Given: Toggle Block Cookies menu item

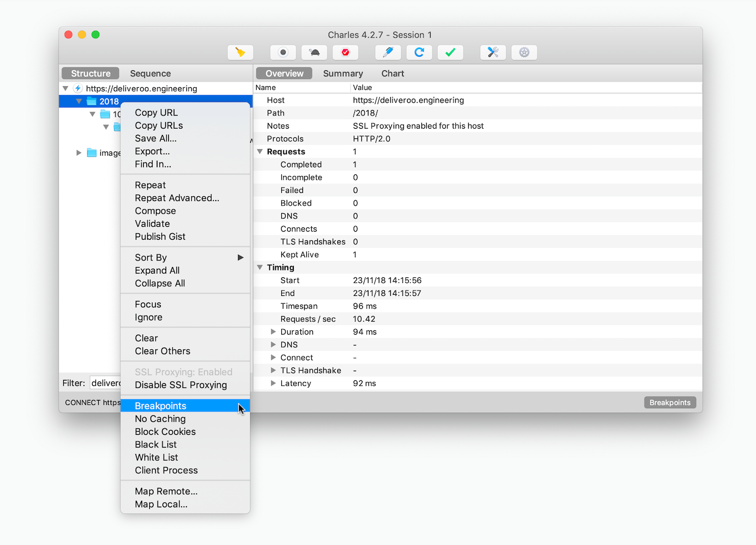Looking at the screenshot, I should (185, 432).
